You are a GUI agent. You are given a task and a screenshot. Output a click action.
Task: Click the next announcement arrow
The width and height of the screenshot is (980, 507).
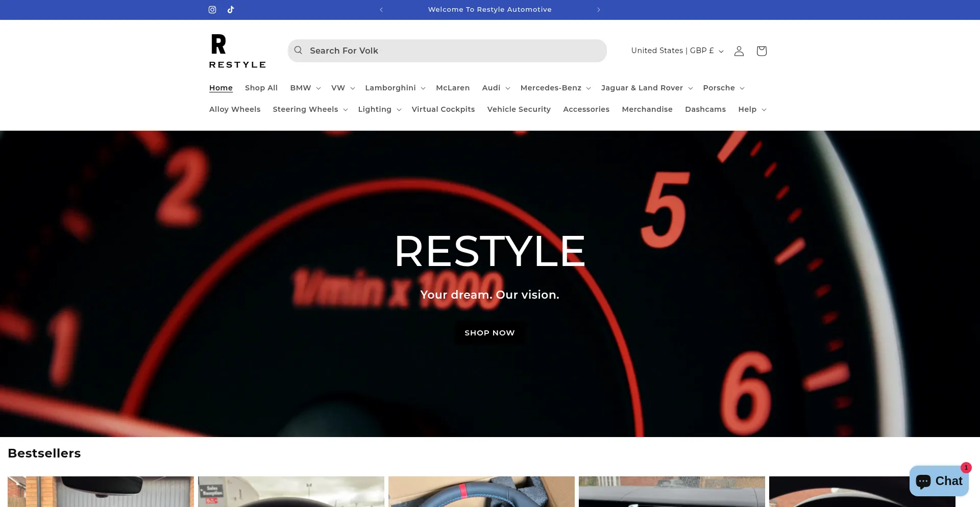pos(598,9)
